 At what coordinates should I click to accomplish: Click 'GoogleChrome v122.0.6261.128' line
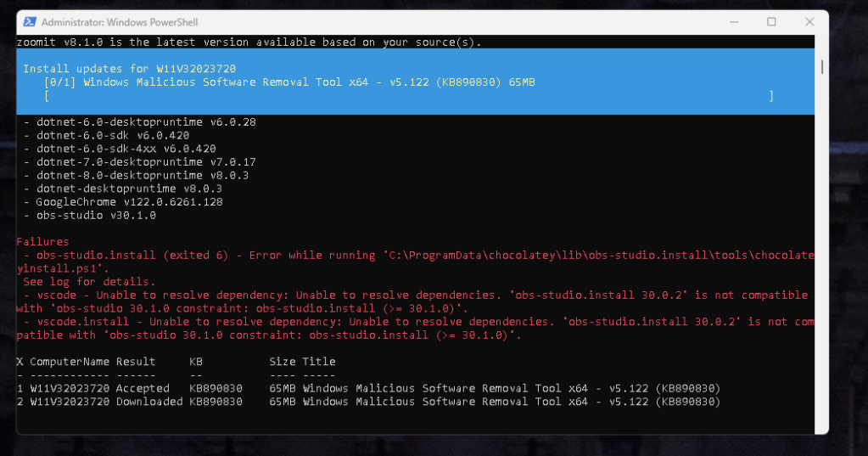(123, 202)
